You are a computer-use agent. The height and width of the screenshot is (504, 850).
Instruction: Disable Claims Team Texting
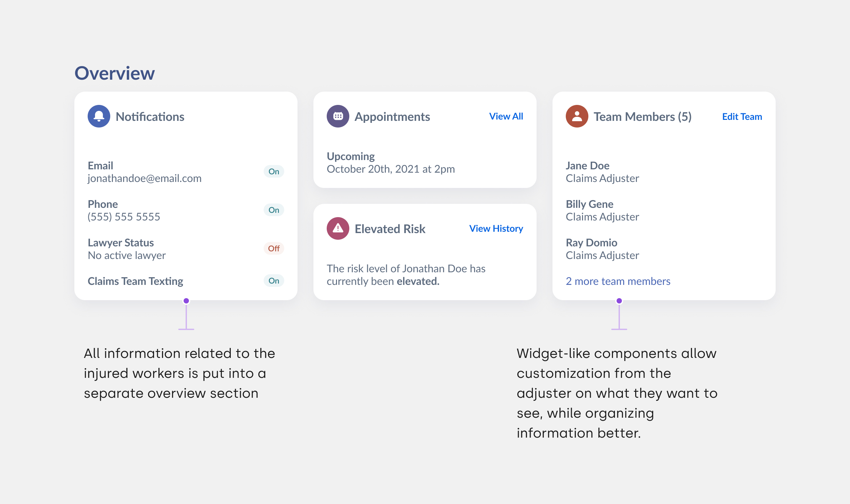tap(274, 281)
